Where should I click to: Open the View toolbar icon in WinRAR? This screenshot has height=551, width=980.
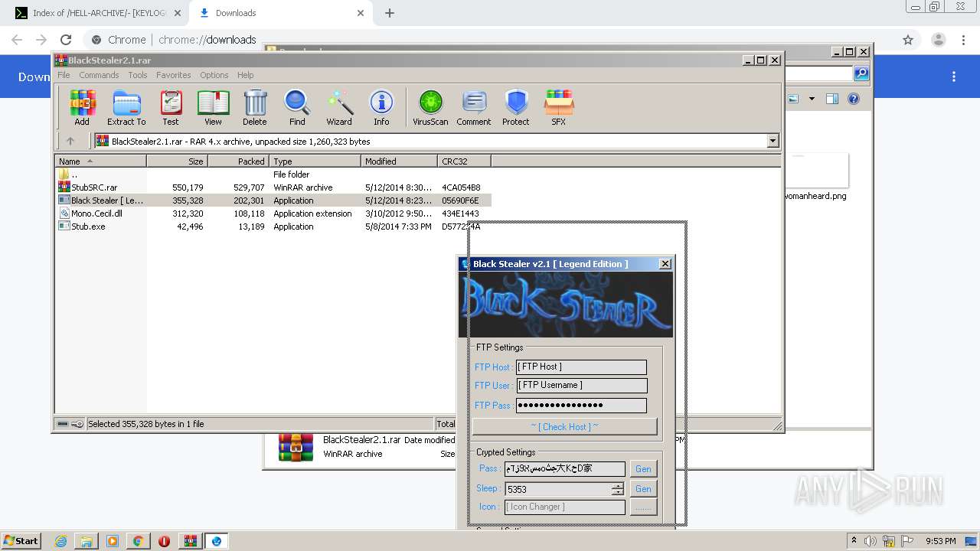click(213, 108)
